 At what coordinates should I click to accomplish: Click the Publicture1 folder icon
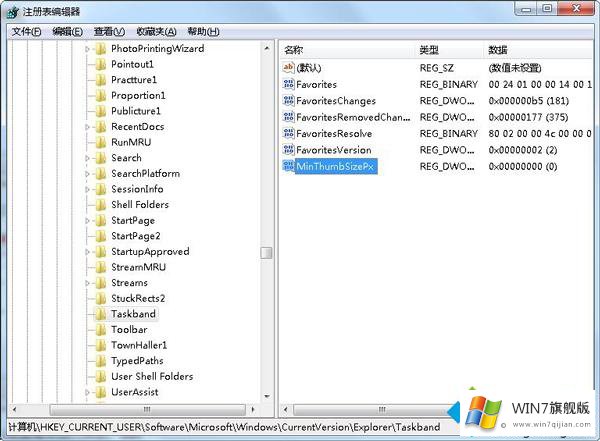101,111
